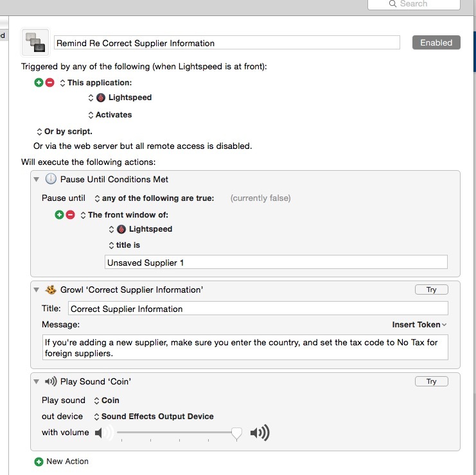This screenshot has height=475, width=476.
Task: Collapse the Growl action disclosure triangle
Action: tap(37, 289)
